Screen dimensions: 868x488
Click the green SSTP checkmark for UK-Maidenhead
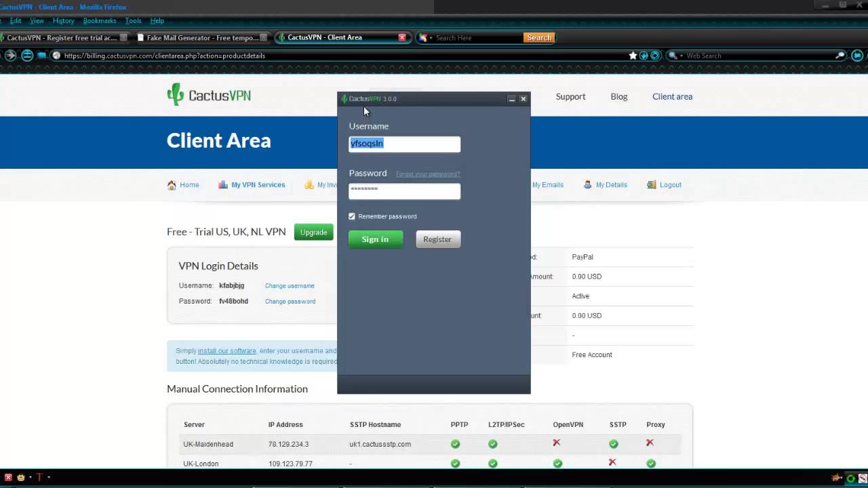(x=614, y=444)
